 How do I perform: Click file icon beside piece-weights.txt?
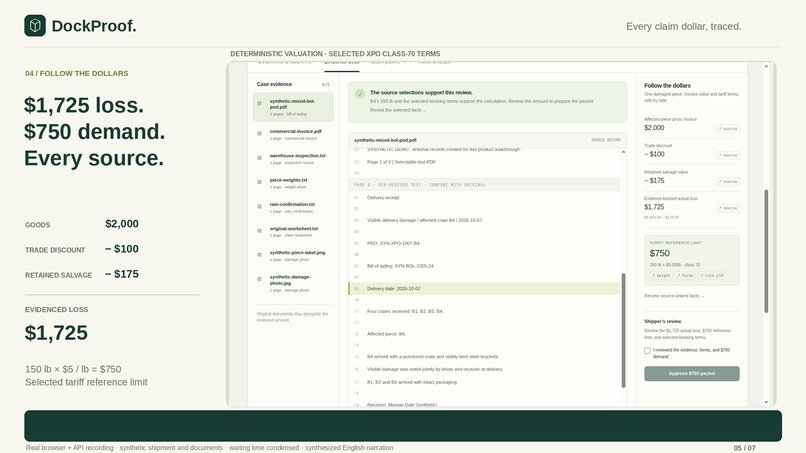point(260,182)
